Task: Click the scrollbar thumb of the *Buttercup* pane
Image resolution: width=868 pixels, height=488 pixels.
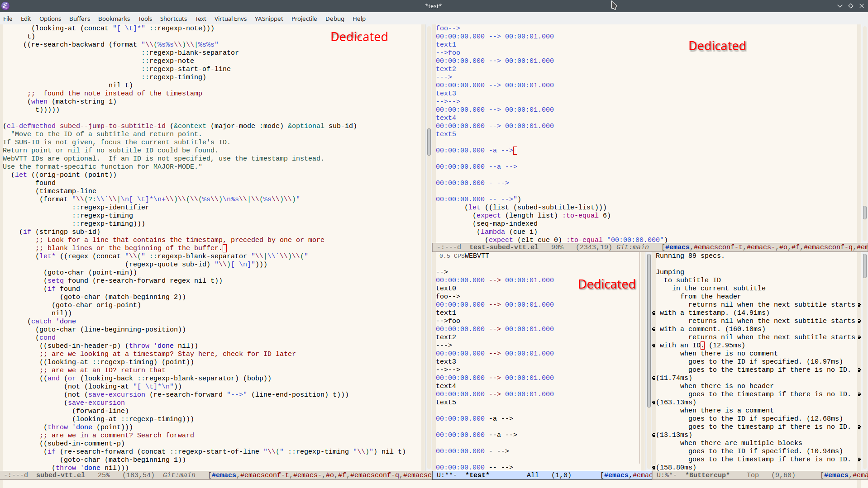Action: (x=864, y=265)
